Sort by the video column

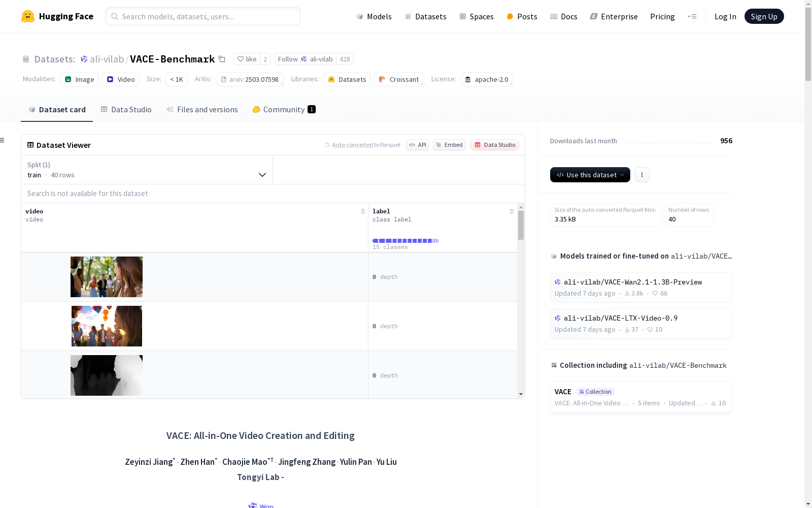pyautogui.click(x=363, y=211)
